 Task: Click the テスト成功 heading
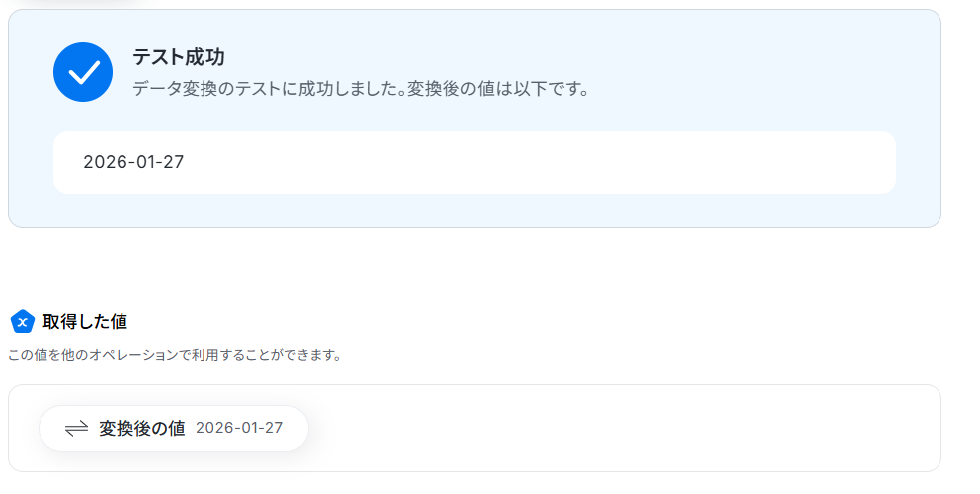point(179,57)
